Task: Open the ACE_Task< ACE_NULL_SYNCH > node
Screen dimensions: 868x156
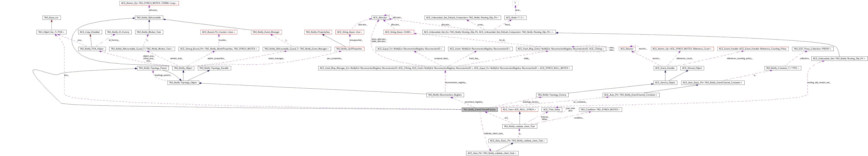Action: coord(519,109)
